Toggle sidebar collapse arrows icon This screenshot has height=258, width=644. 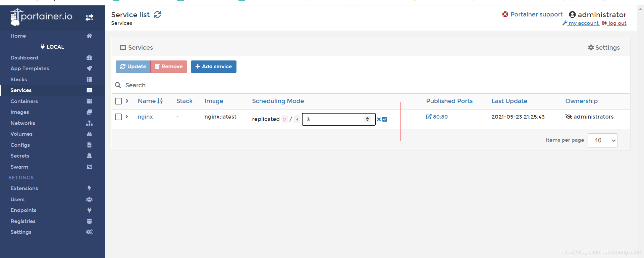click(x=89, y=17)
